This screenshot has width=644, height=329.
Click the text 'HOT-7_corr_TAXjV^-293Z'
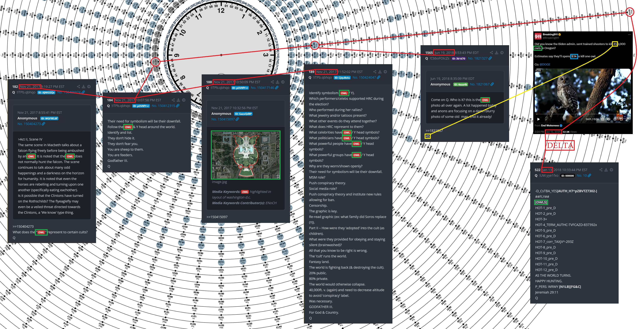[554, 242]
